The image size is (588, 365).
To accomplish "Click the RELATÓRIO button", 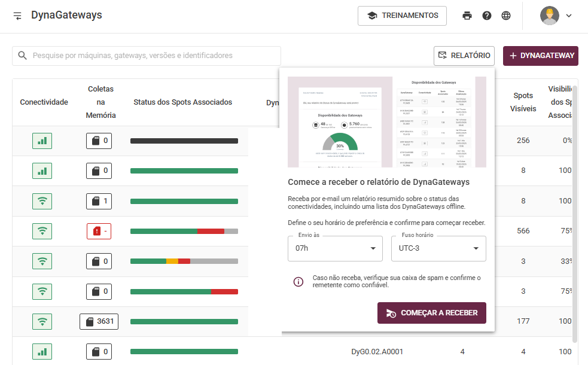I will [x=464, y=56].
